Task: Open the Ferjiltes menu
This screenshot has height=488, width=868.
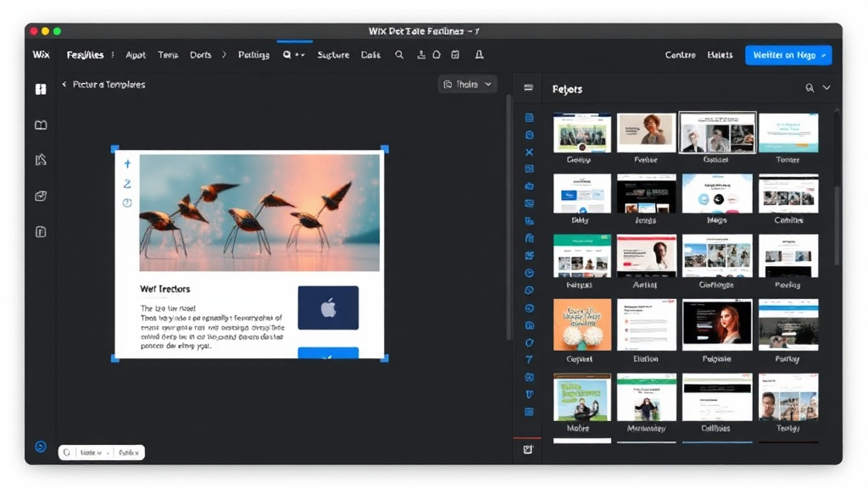Action: point(86,55)
